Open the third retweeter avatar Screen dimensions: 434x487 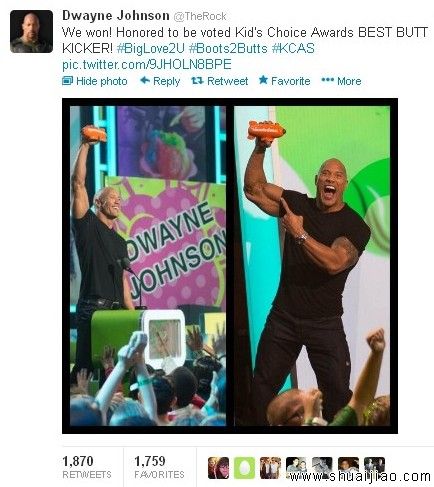tap(270, 468)
